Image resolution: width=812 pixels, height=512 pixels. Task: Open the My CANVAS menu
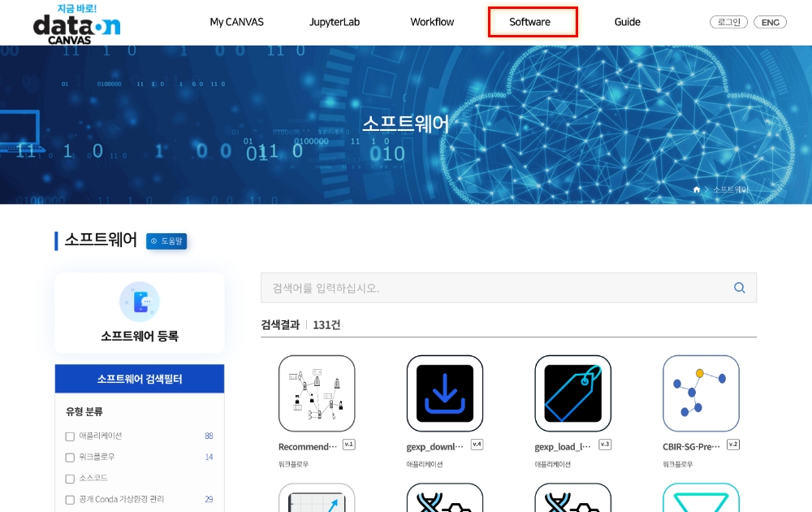tap(236, 22)
